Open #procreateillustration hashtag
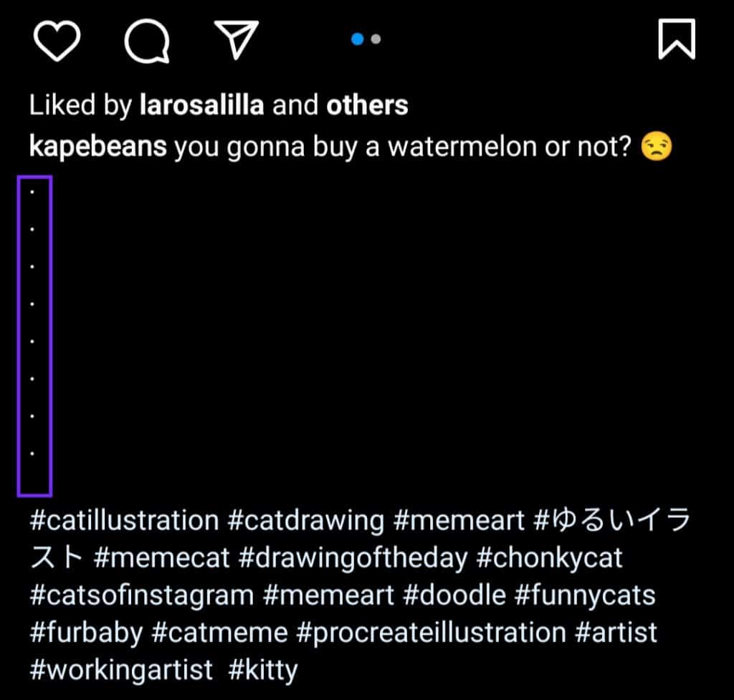 (x=431, y=633)
